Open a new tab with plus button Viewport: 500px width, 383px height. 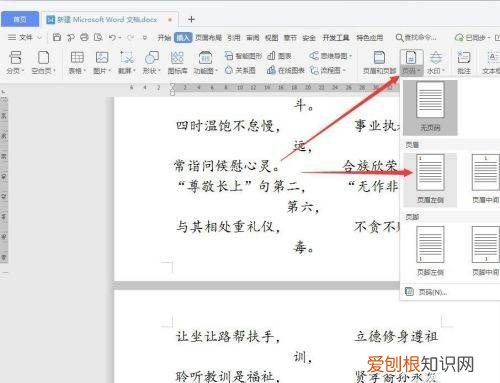[x=191, y=19]
